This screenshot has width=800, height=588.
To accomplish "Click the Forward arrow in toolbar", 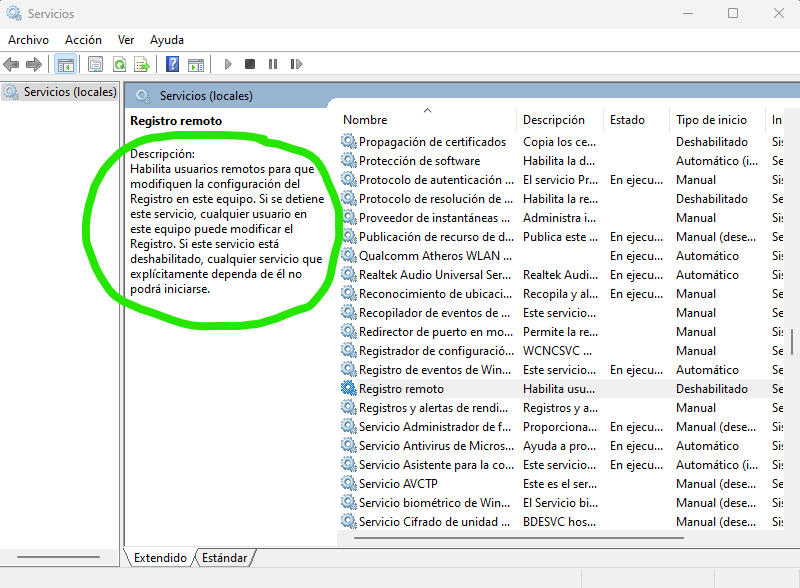I will [x=33, y=64].
